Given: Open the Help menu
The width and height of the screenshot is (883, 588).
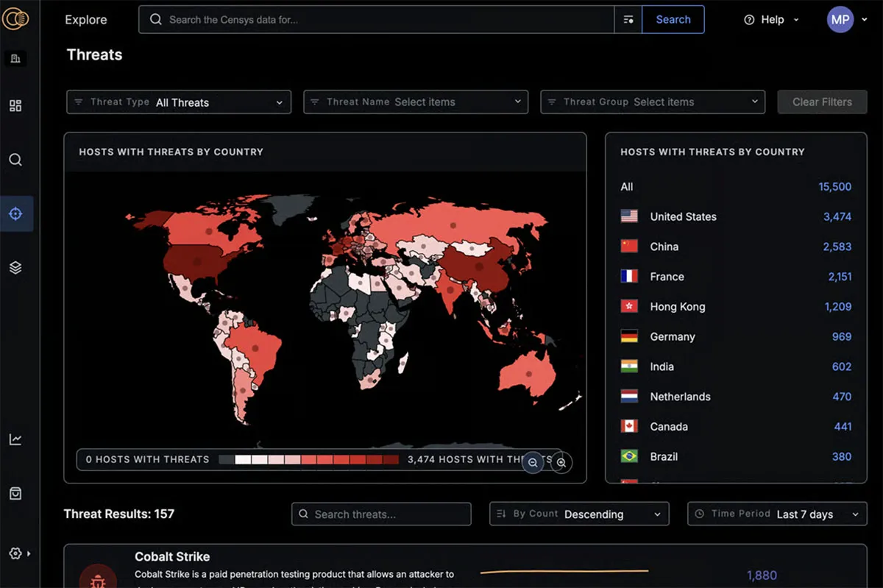Looking at the screenshot, I should 771,20.
